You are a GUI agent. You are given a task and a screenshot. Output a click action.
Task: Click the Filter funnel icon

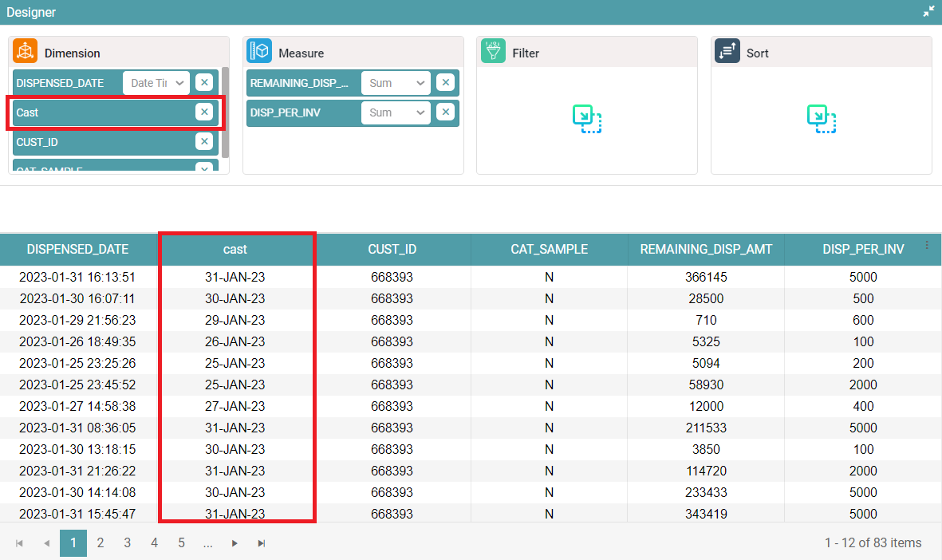tap(493, 52)
